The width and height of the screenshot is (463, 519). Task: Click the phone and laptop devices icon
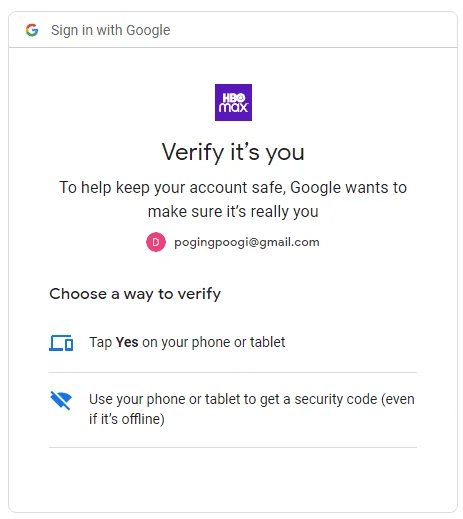coord(61,343)
